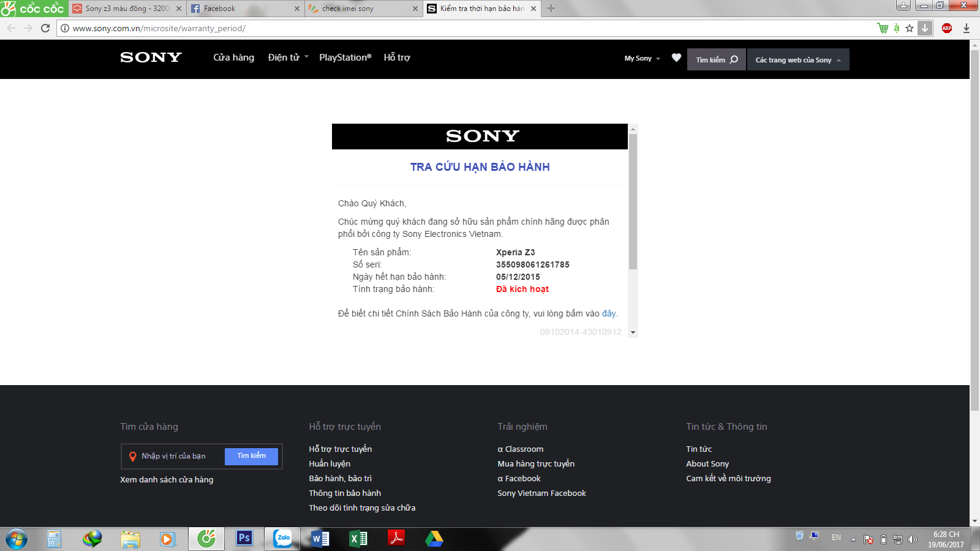Expand Các trang web của Sony dropdown
The height and width of the screenshot is (551, 980).
(798, 59)
